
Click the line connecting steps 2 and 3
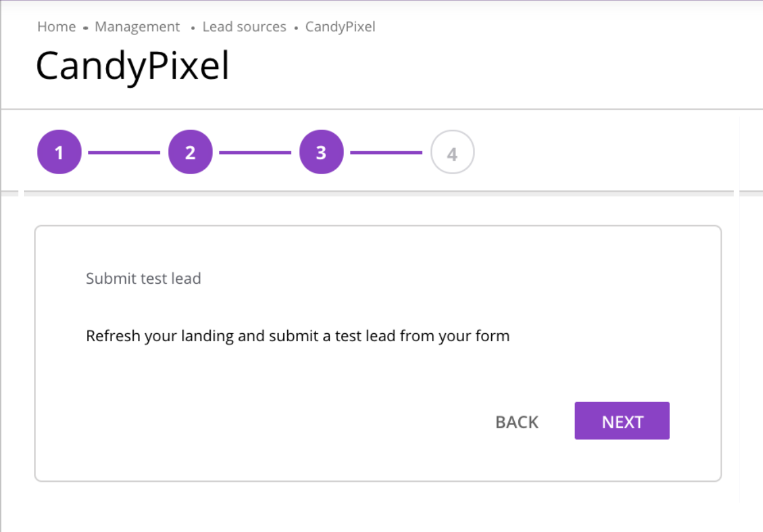255,153
